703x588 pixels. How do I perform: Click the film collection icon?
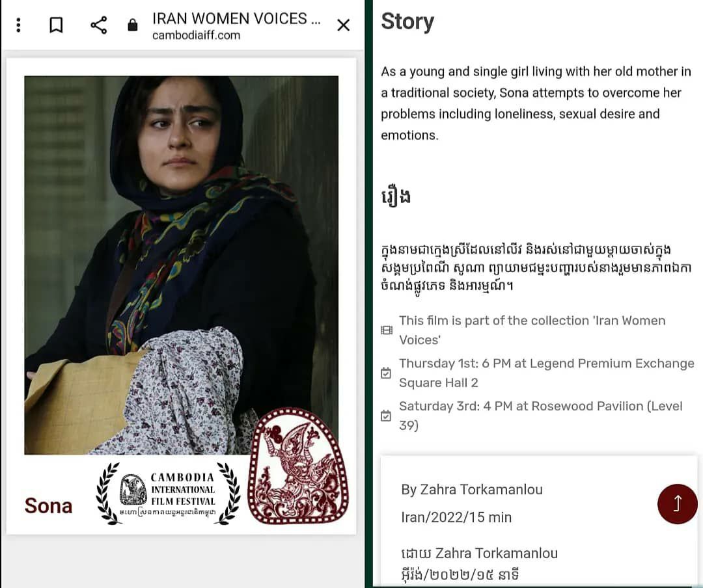pyautogui.click(x=387, y=330)
